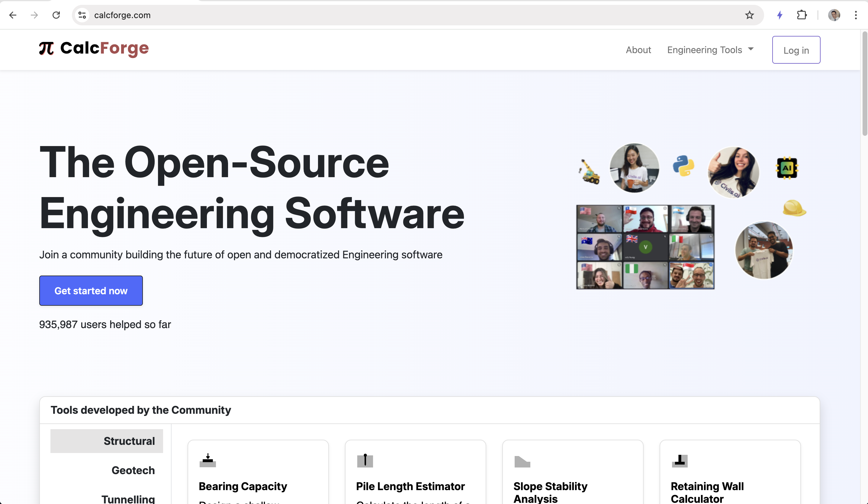Screen dimensions: 868x504
Task: Select the Tunnelling category tab
Action: [x=128, y=499]
